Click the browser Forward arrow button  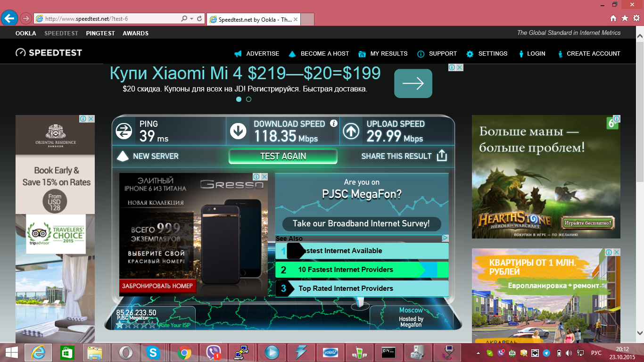[26, 18]
